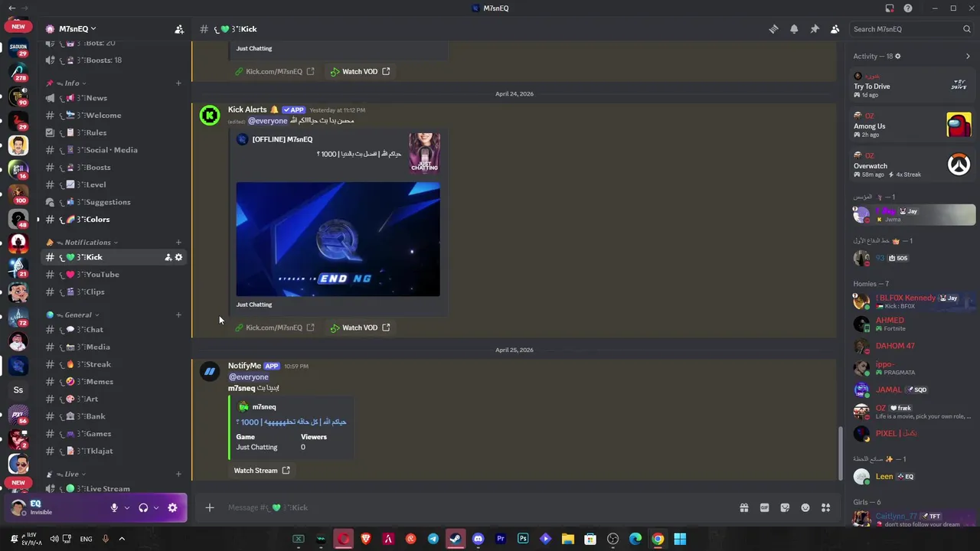Open notification settings bell in header
Screen dimensions: 980x551
(794, 29)
